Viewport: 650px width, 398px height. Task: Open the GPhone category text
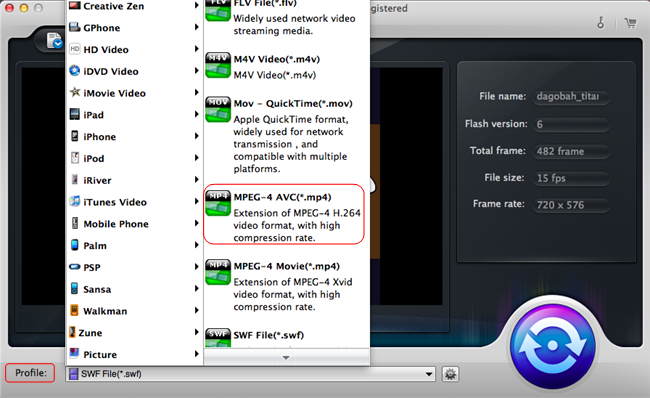pos(102,28)
